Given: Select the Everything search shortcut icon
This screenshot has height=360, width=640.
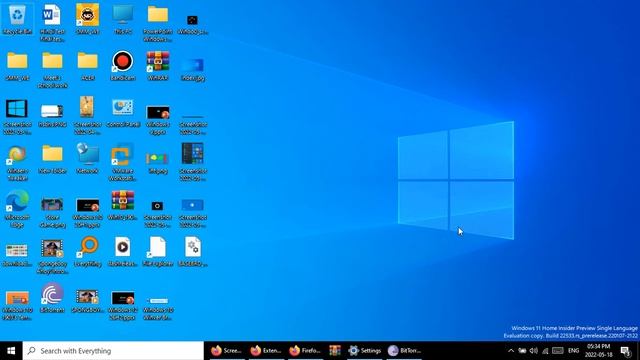Looking at the screenshot, I should pyautogui.click(x=87, y=252).
